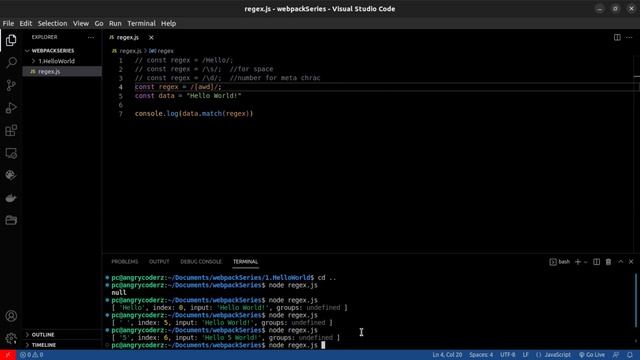Click regex.js in the breadcrumb path

131,51
